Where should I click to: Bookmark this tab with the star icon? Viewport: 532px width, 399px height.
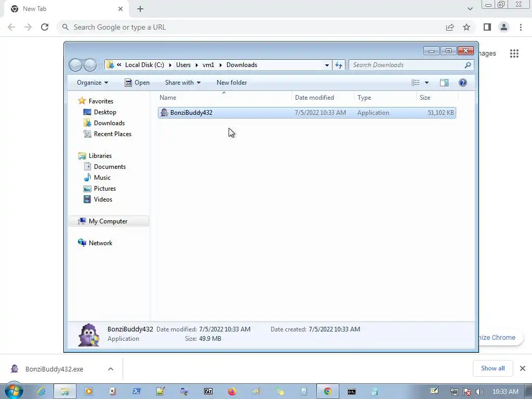point(467,27)
